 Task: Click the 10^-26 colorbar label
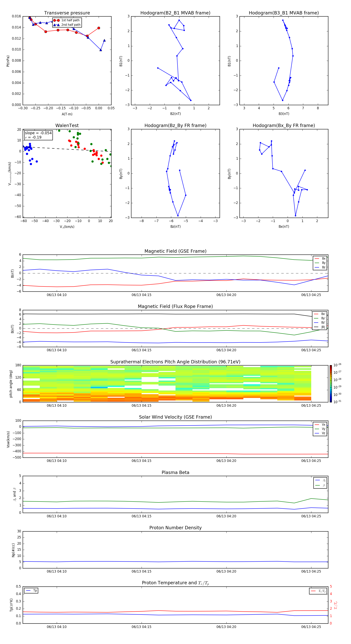[x=337, y=365]
